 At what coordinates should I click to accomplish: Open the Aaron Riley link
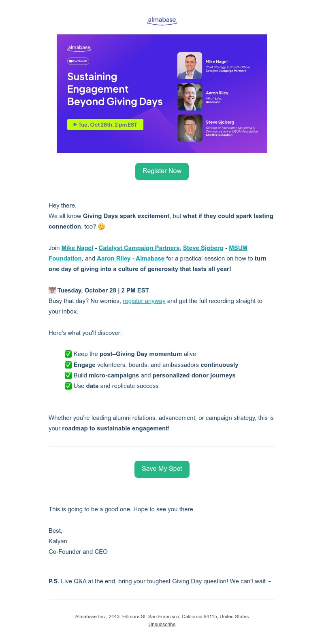click(113, 258)
